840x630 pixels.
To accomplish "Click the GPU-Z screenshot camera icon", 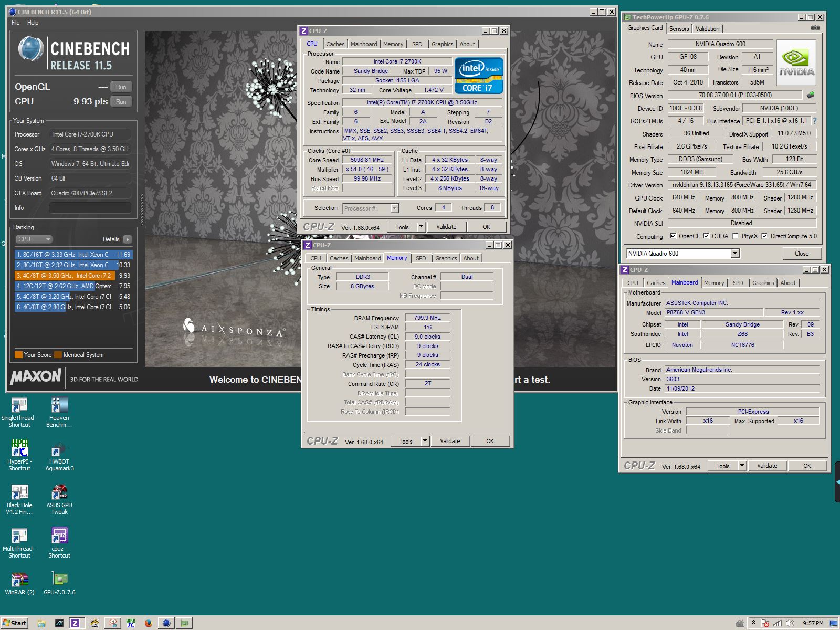I will (815, 28).
